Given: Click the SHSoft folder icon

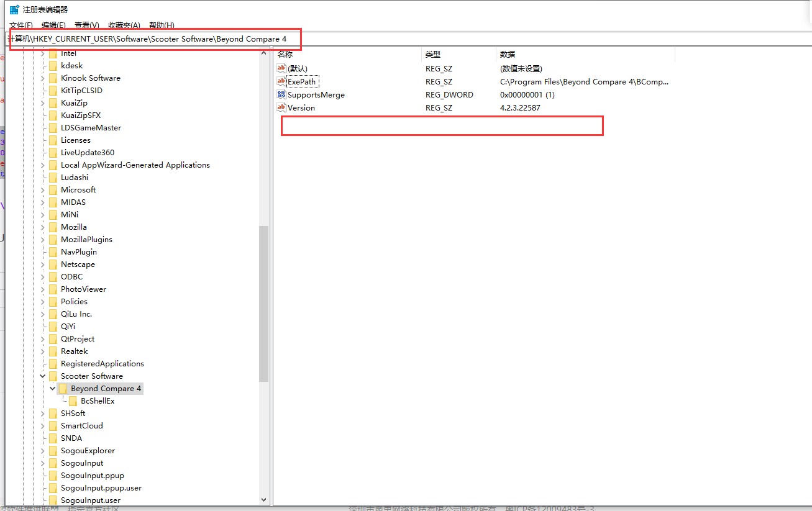Looking at the screenshot, I should (x=53, y=414).
